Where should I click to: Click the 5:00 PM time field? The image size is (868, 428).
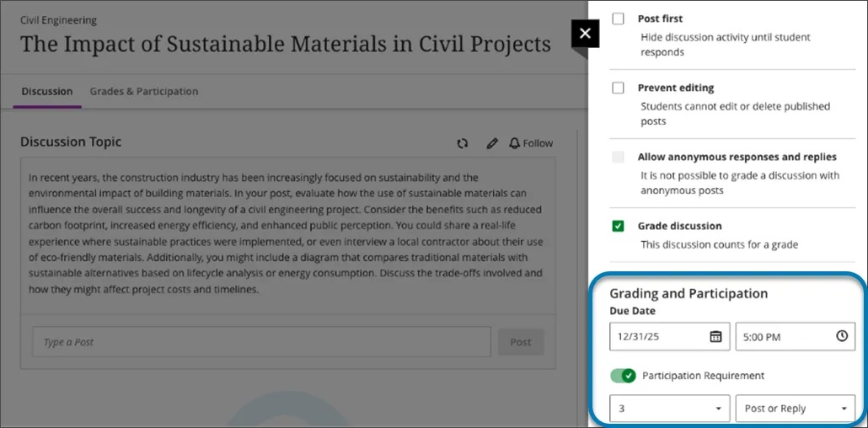pyautogui.click(x=784, y=336)
